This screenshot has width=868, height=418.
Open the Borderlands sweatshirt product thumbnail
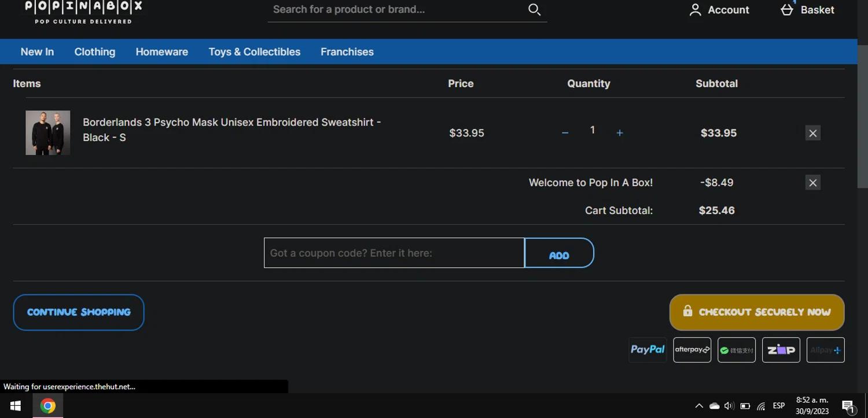coord(48,132)
